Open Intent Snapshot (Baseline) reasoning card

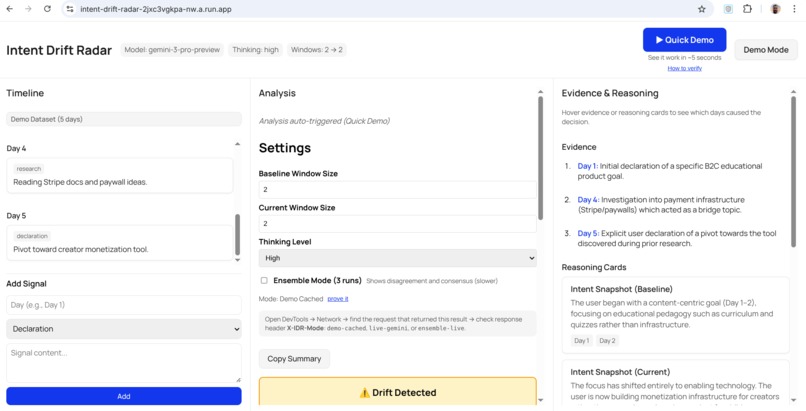pyautogui.click(x=675, y=315)
